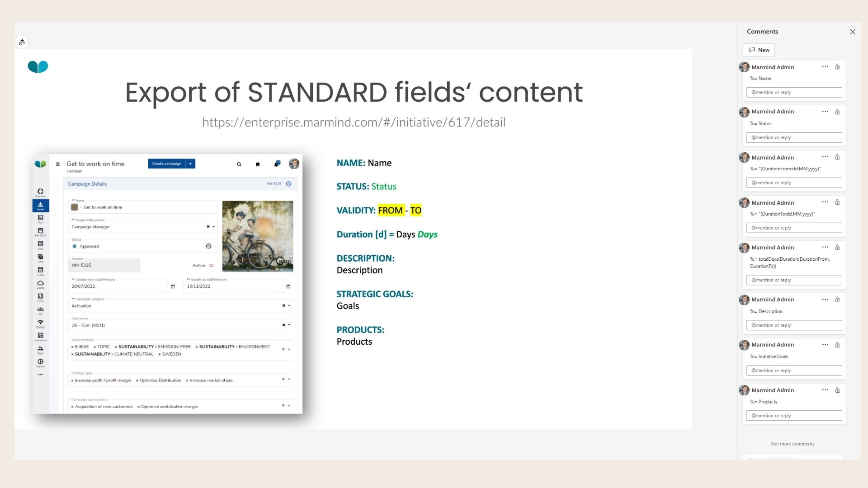Open more options for '%= Description' comment
The width and height of the screenshot is (868, 488).
click(x=825, y=300)
